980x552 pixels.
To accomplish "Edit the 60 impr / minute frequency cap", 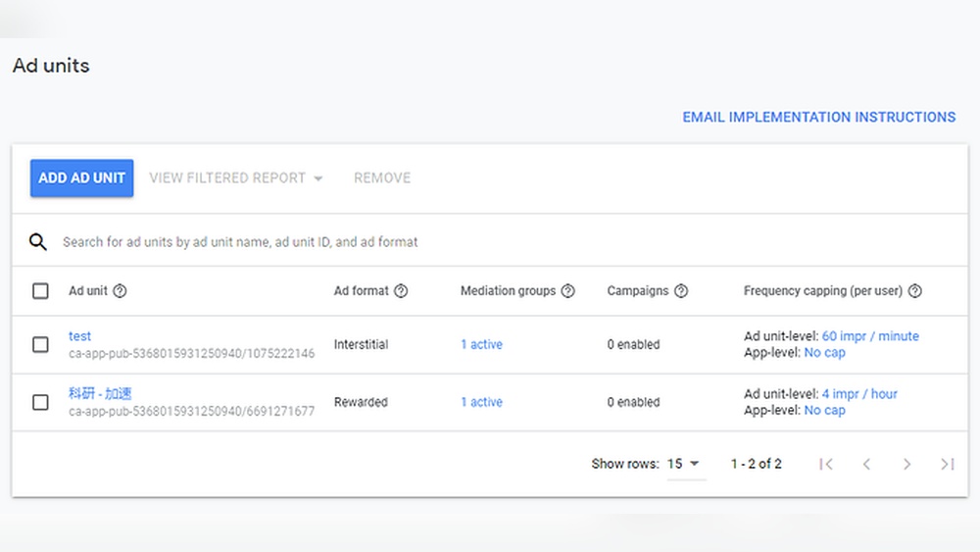I will click(x=870, y=335).
